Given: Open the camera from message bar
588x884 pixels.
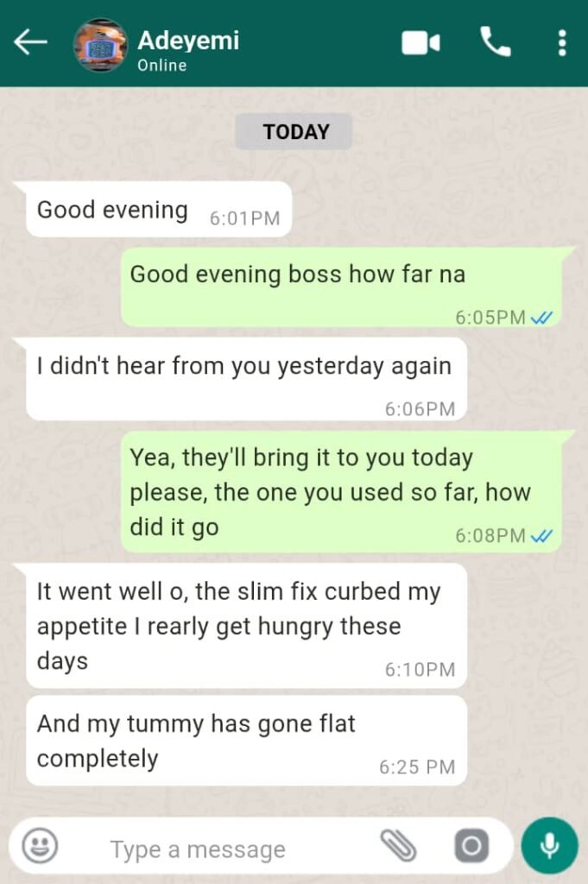Looking at the screenshot, I should (471, 846).
